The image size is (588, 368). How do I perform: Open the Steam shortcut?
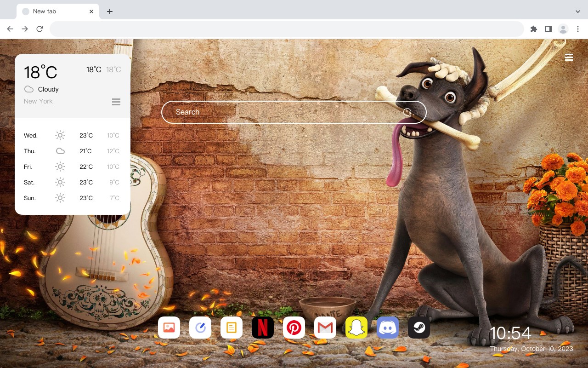(x=419, y=328)
